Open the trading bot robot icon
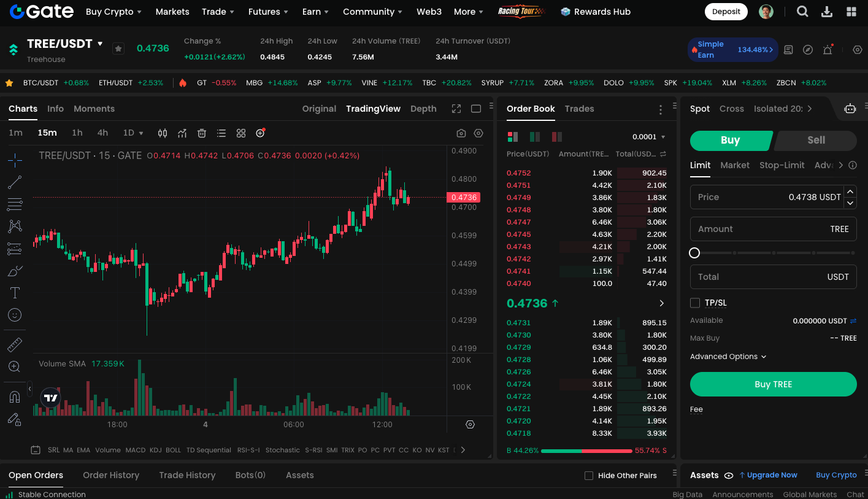This screenshot has width=868, height=499. click(x=850, y=109)
